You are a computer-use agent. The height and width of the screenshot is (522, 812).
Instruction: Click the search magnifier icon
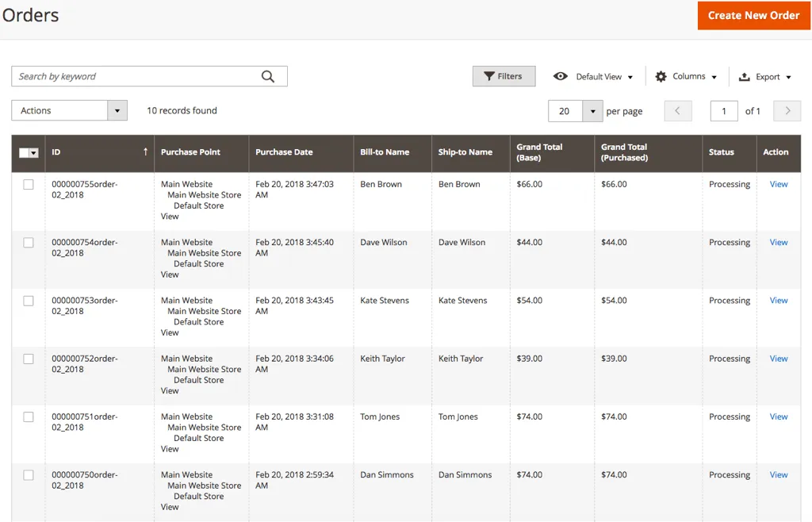click(x=268, y=76)
